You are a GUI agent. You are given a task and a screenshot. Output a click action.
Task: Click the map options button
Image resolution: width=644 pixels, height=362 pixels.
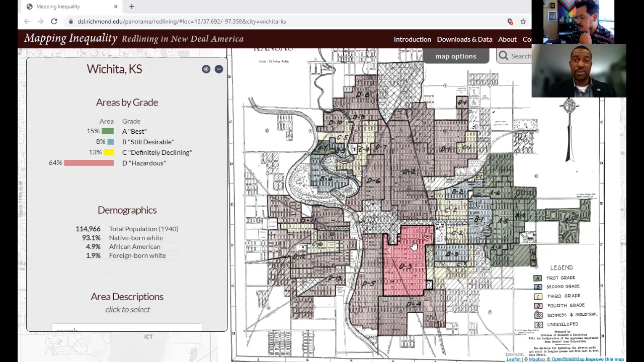(456, 56)
